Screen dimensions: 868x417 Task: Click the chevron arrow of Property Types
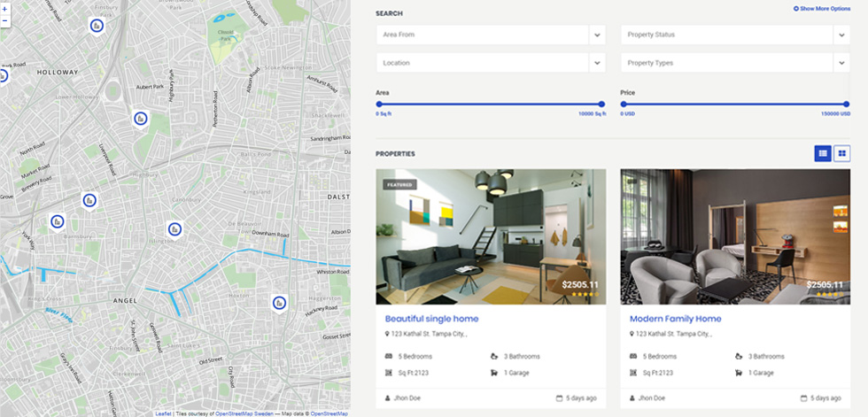pyautogui.click(x=842, y=63)
